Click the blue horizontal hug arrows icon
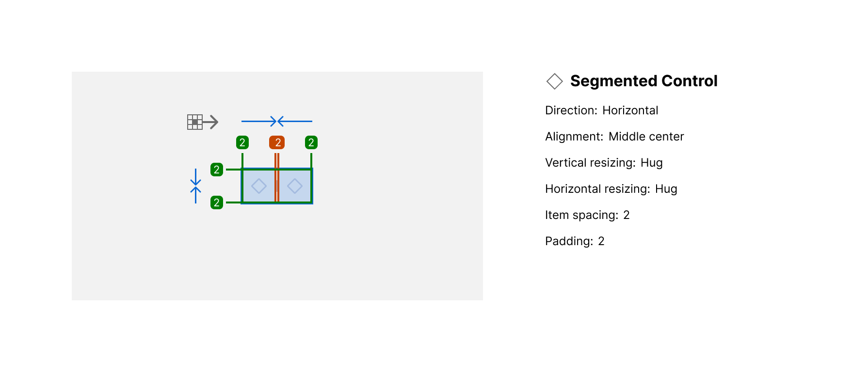Screen dimensions: 868x373 (x=277, y=121)
